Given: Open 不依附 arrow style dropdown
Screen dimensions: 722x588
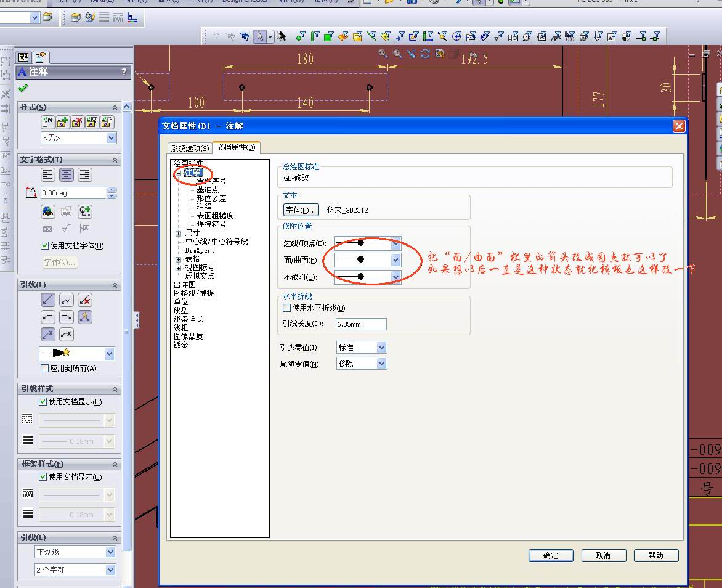Looking at the screenshot, I should tap(396, 277).
